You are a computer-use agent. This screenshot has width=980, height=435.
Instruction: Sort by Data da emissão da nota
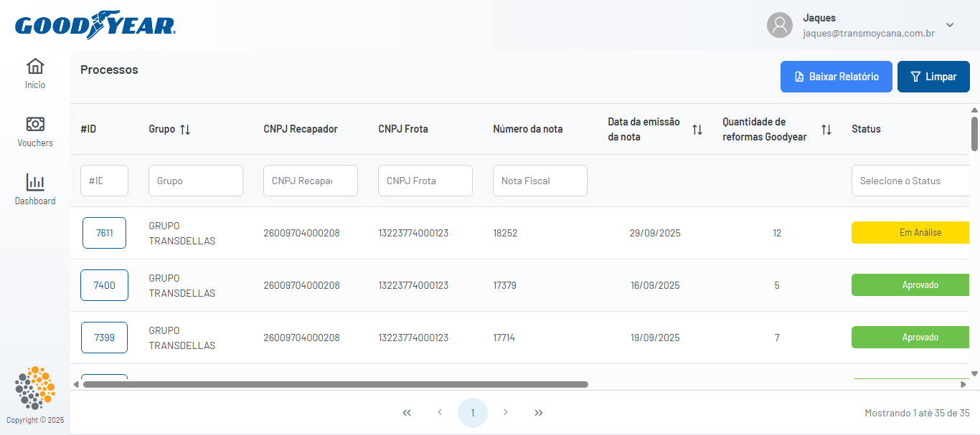coord(697,130)
